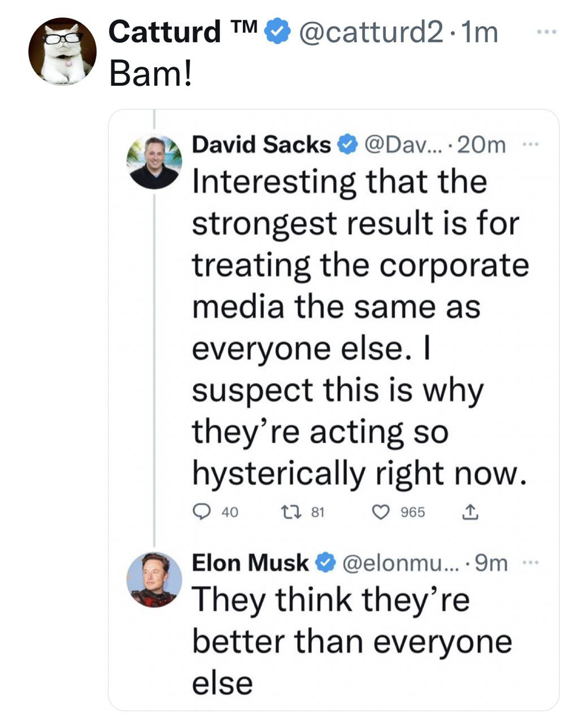Click Elon Musk's verified badge
Viewport: 588px width, 723px height.
(x=325, y=563)
